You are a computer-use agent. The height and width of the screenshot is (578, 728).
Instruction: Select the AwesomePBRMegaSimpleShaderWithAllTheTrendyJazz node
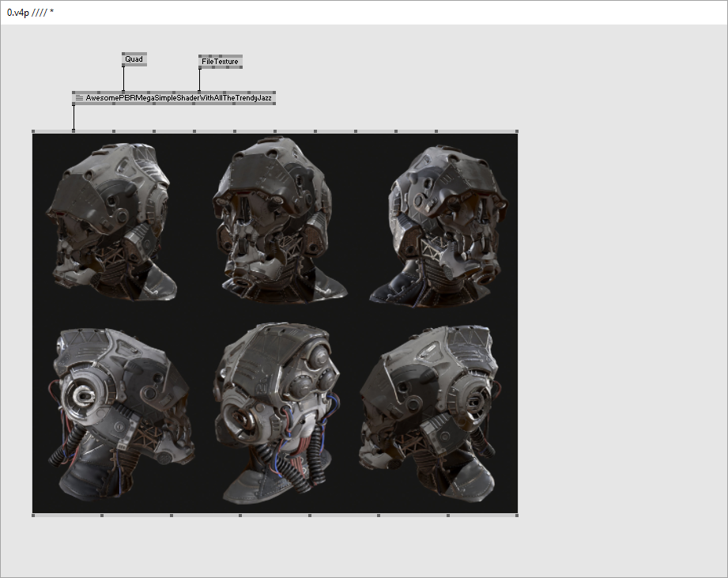[174, 98]
